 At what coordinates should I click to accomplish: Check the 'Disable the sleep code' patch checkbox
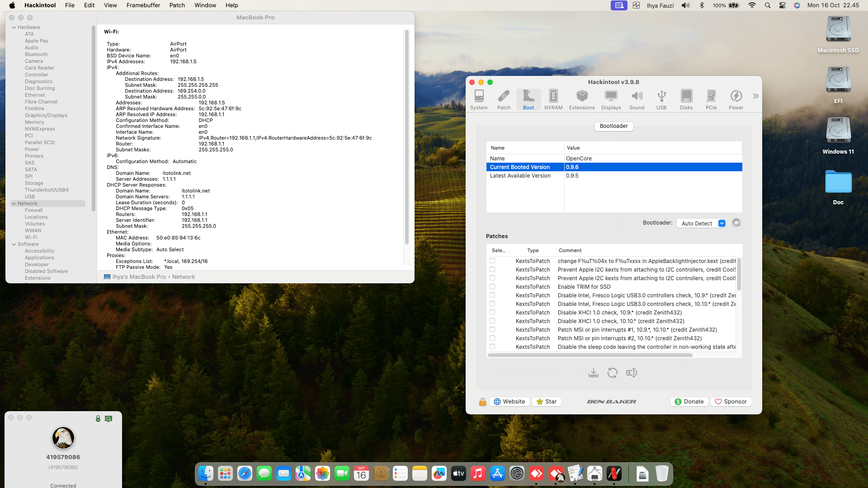click(x=492, y=347)
